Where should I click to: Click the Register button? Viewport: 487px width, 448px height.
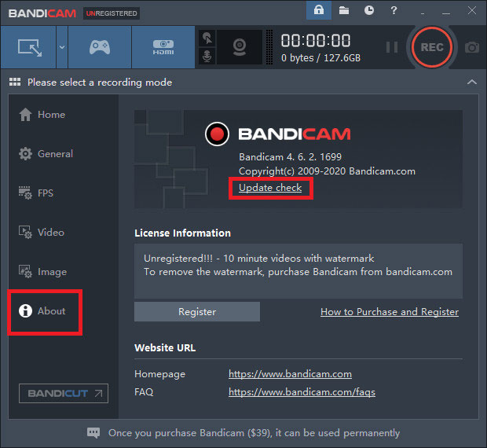(x=196, y=312)
